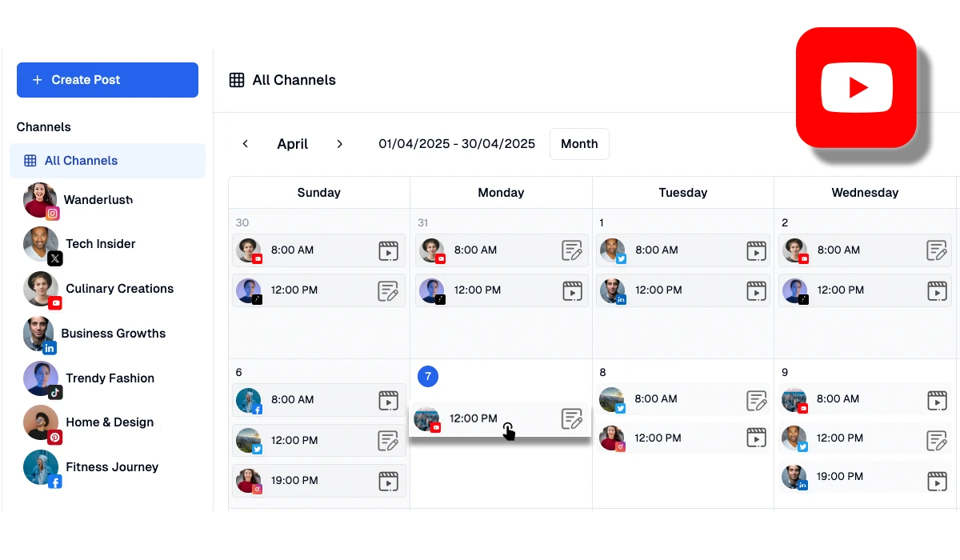This screenshot has height=560, width=960.
Task: Click video icon on Monday 31 12:00 PM post
Action: point(571,291)
